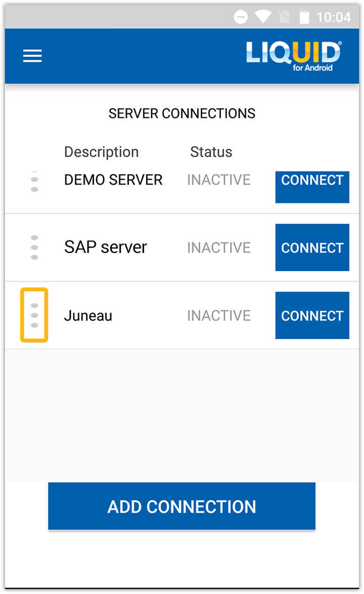Image resolution: width=364 pixels, height=594 pixels.
Task: Tap the LIQUID for Android logo
Action: 294,56
